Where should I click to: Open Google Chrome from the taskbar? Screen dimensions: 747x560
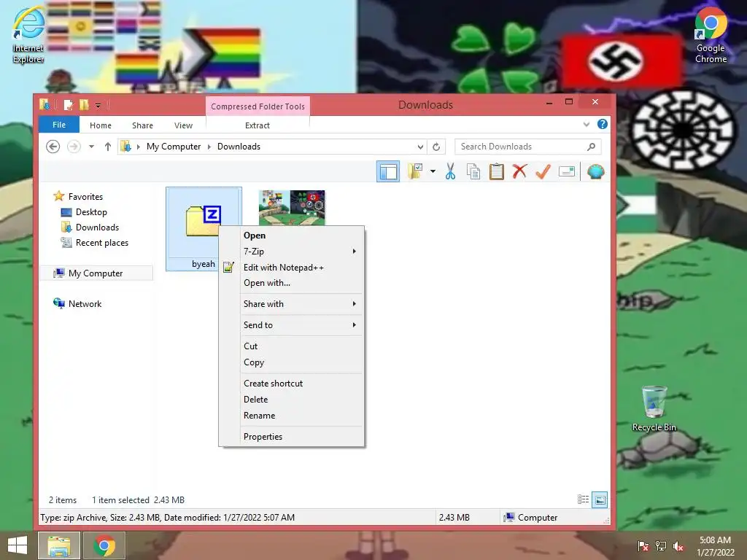(104, 545)
